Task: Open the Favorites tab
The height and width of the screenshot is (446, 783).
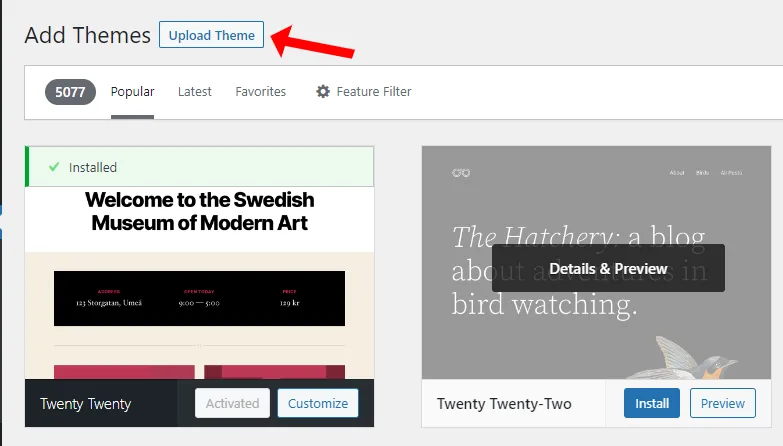Action: point(261,92)
